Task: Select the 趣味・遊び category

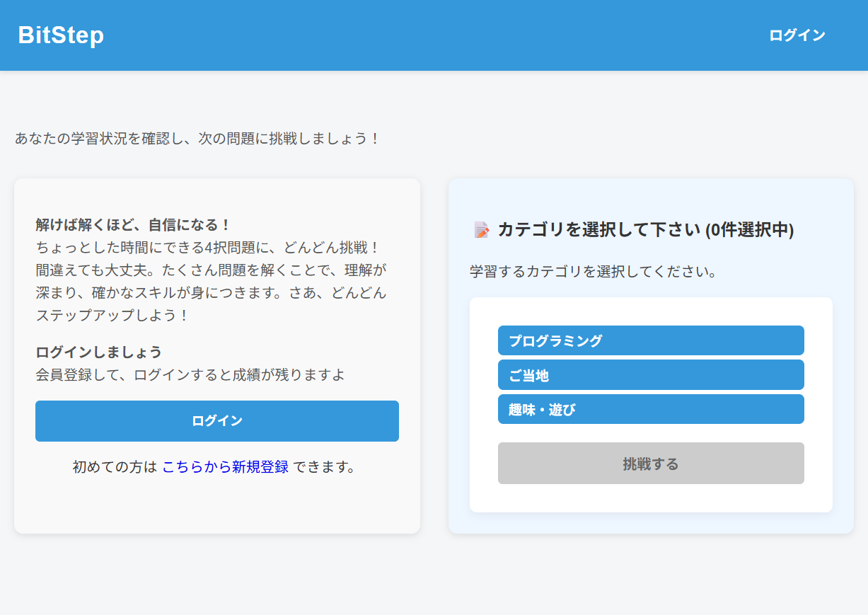Action: coord(650,409)
